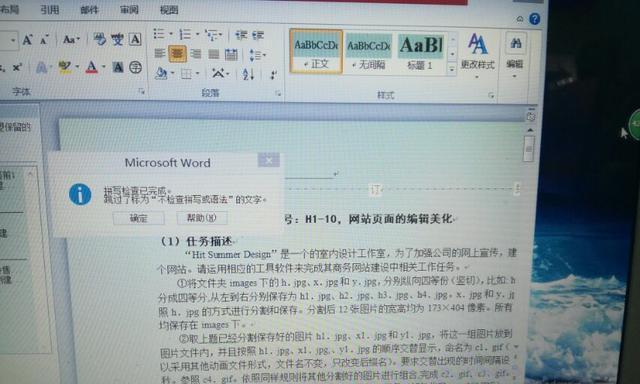The image size is (640, 384).
Task: Toggle Align Text Right
Action: (x=196, y=54)
